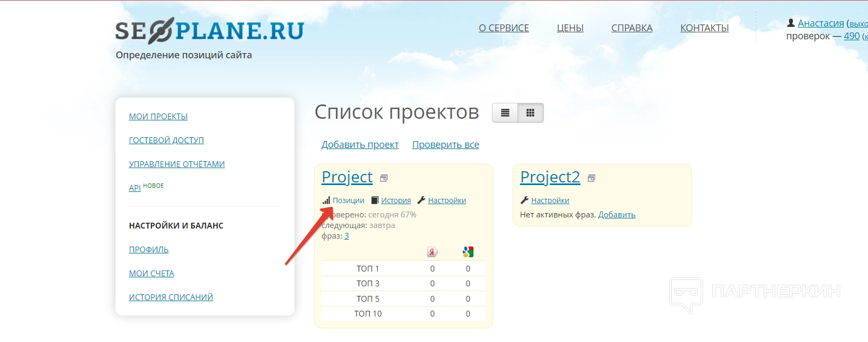868x342 pixels.
Task: Click 'Нет активных фраз.' text in Project2
Action: coord(558,215)
